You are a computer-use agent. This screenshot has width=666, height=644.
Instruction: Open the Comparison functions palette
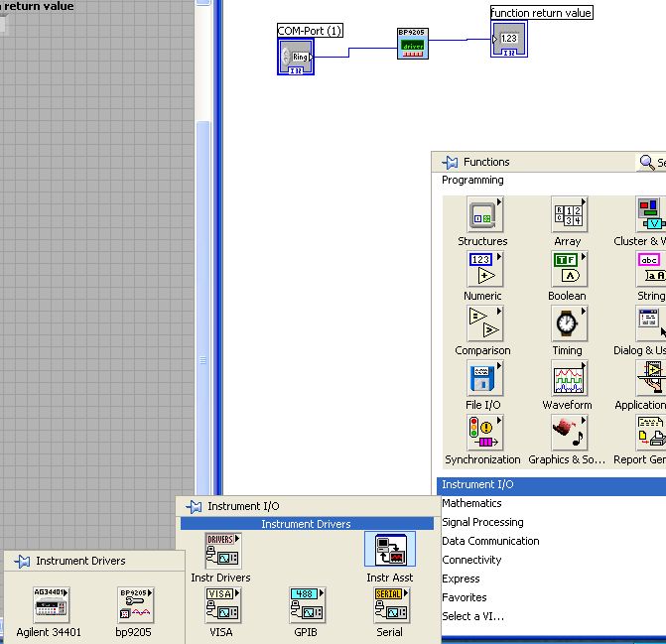click(484, 323)
